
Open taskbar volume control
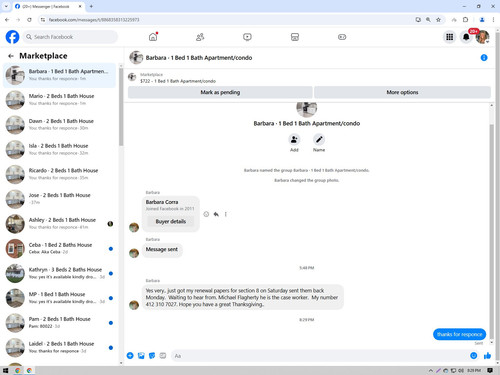(x=461, y=370)
